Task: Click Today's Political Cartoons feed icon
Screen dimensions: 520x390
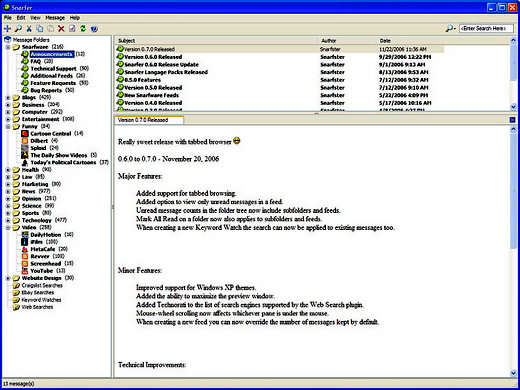Action: point(25,163)
